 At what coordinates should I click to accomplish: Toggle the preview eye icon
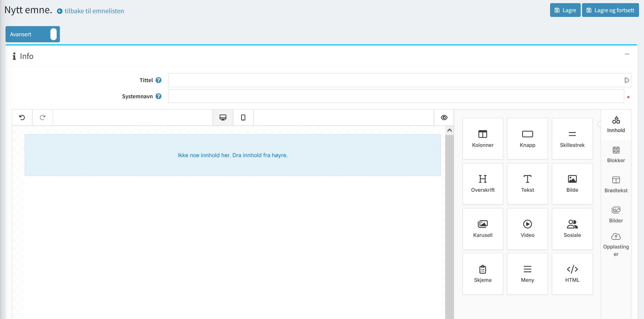(x=444, y=118)
